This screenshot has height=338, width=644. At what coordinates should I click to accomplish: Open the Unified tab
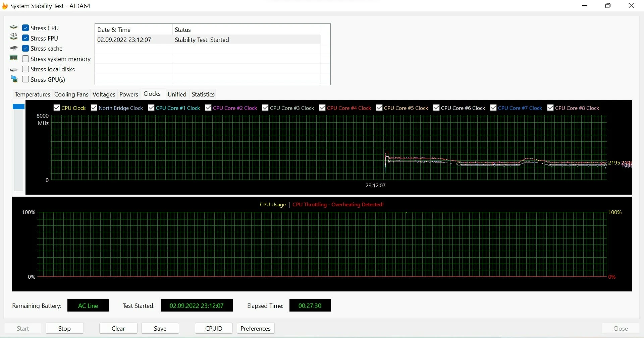tap(177, 94)
